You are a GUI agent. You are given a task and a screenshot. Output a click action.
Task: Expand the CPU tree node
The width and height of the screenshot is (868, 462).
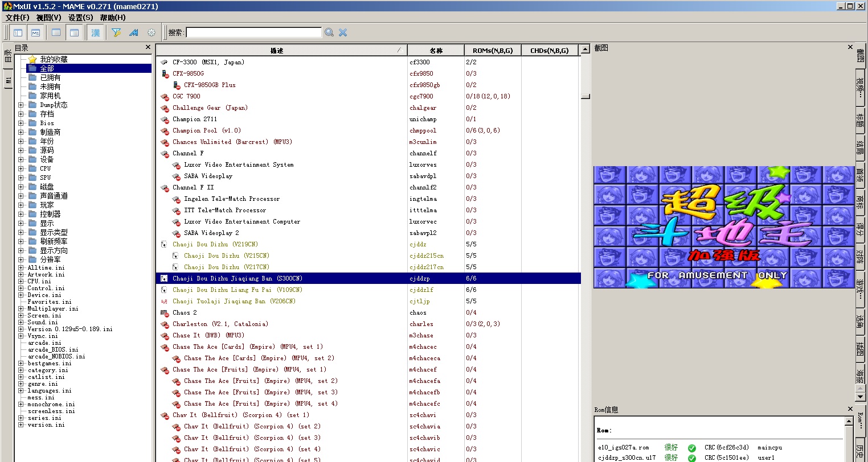[x=21, y=168]
